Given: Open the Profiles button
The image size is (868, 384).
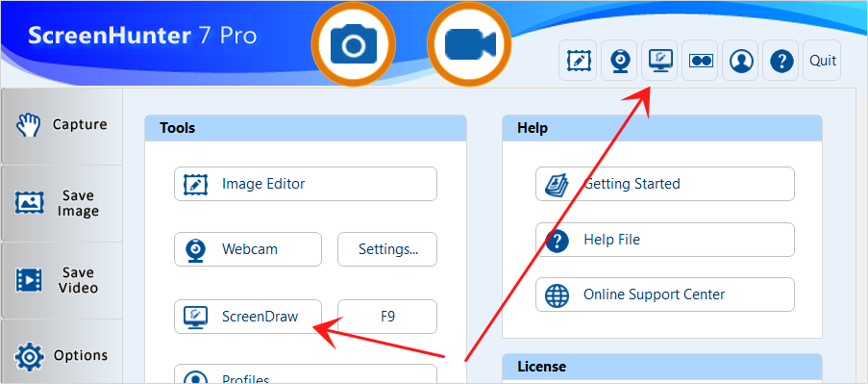Looking at the screenshot, I should click(x=306, y=374).
